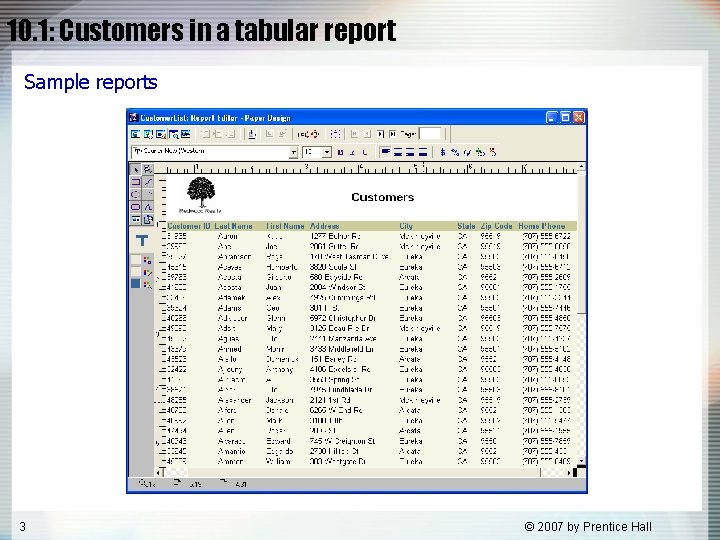Click the dotted frame selection toolbar icon
Viewport: 720px width, 540px height.
coord(335,134)
